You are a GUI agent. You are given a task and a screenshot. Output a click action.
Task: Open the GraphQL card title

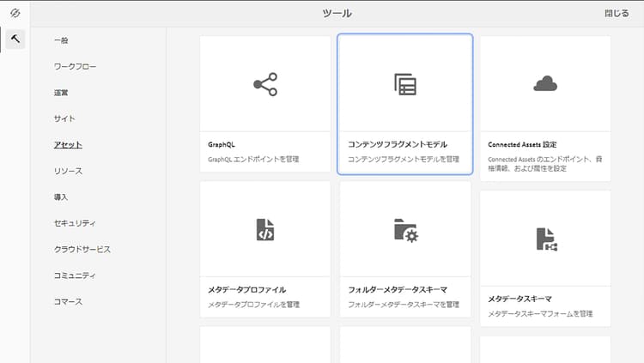click(x=222, y=144)
